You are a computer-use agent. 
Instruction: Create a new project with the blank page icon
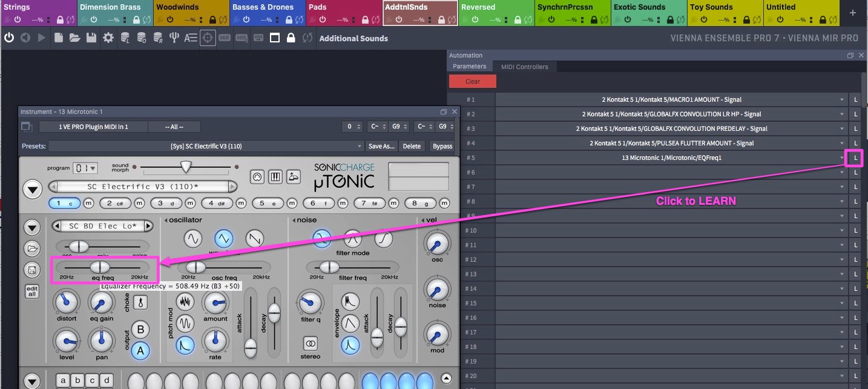pos(58,38)
